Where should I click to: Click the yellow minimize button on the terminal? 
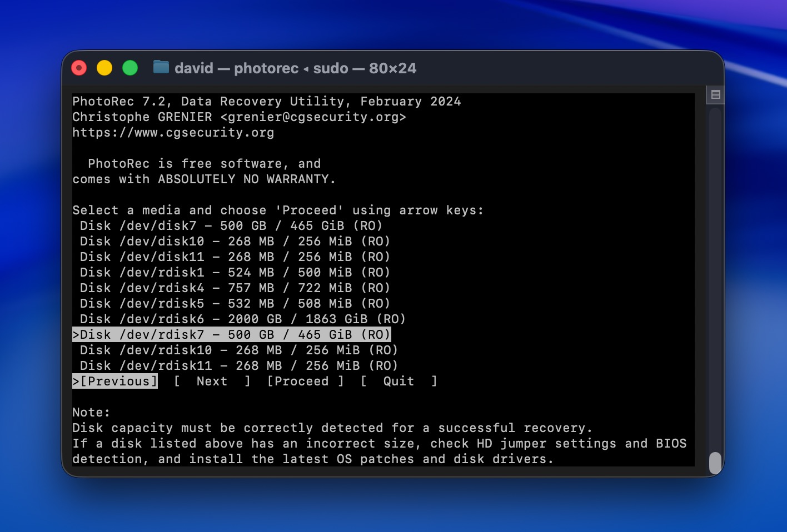(x=104, y=68)
